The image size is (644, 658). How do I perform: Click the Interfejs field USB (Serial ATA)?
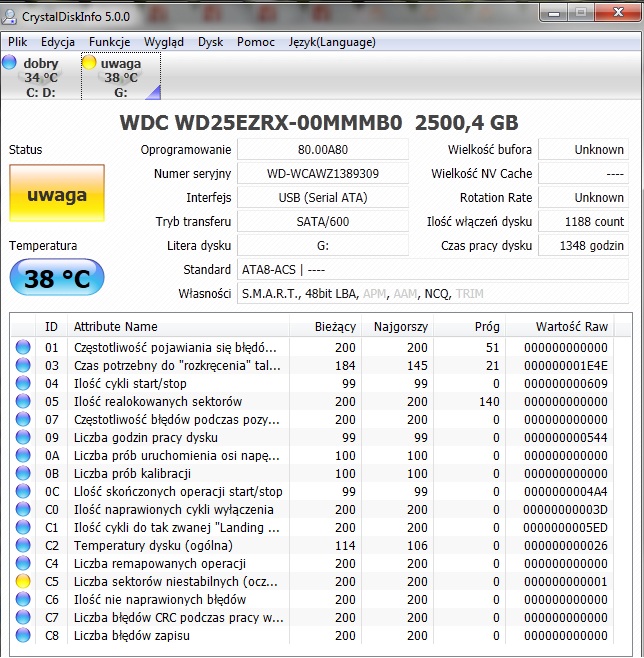[x=323, y=197]
